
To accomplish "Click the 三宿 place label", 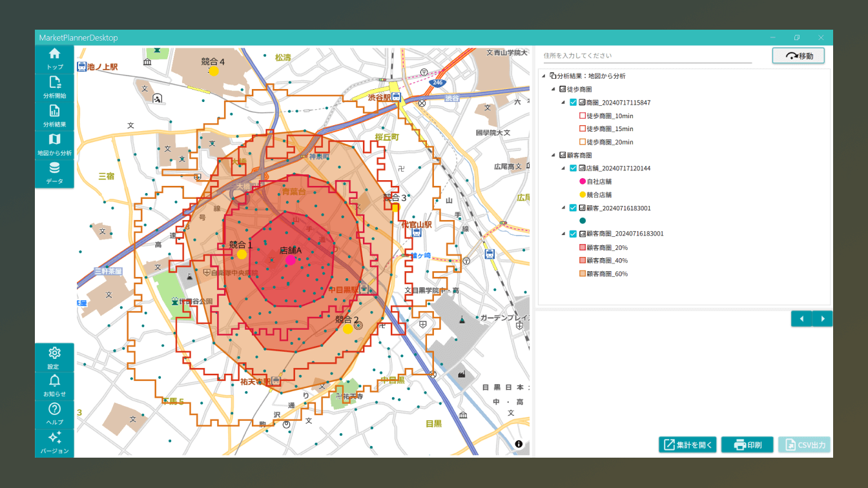I will (x=106, y=176).
